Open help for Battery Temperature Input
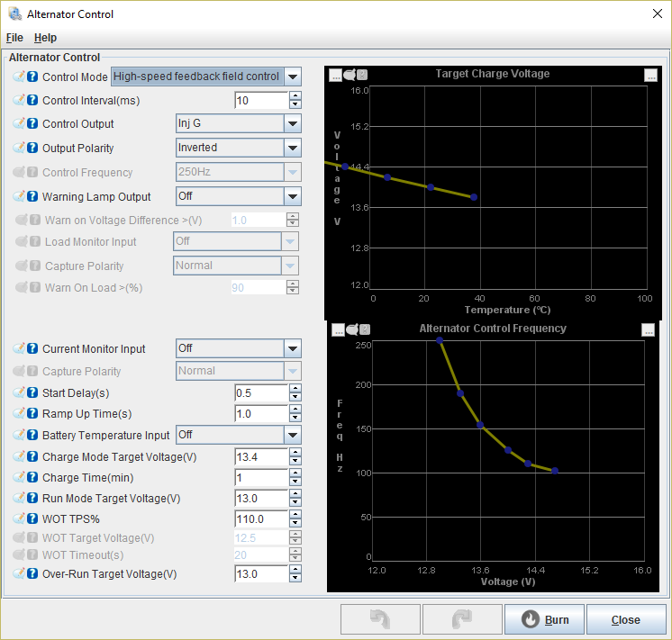Screen dimensions: 672x640 click(x=32, y=436)
